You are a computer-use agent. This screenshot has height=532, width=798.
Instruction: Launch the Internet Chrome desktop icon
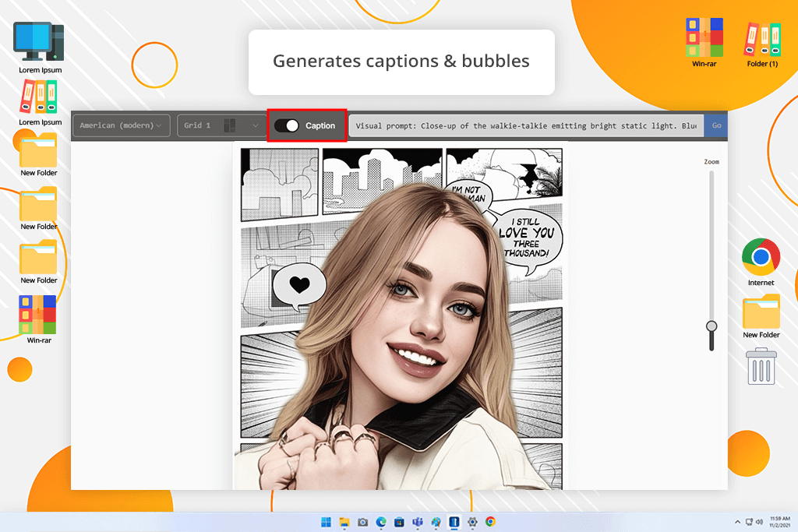[x=761, y=262]
